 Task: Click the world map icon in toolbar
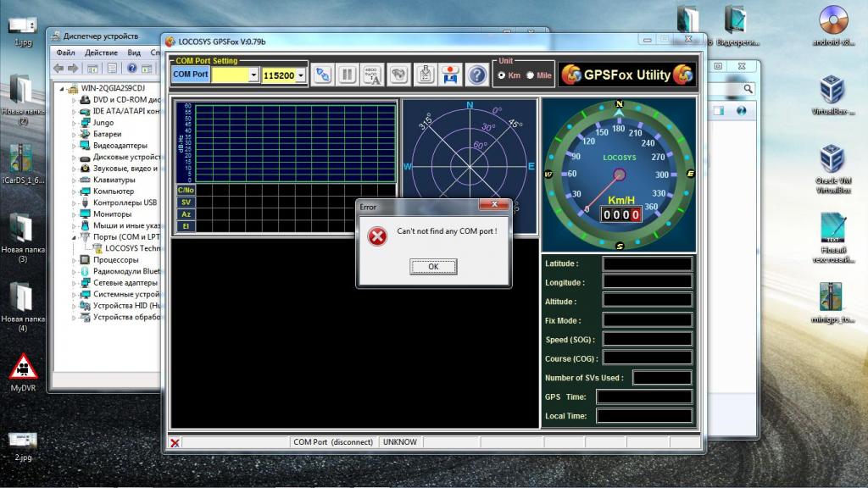pos(398,75)
